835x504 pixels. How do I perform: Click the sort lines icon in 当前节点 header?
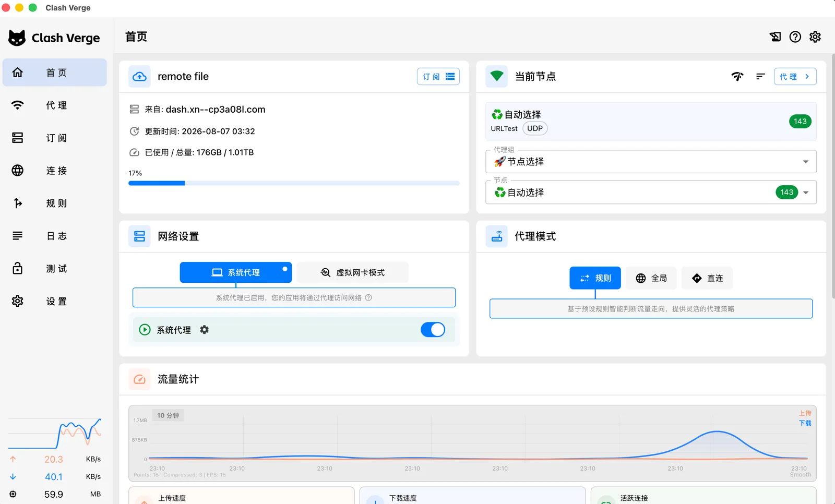pos(760,76)
